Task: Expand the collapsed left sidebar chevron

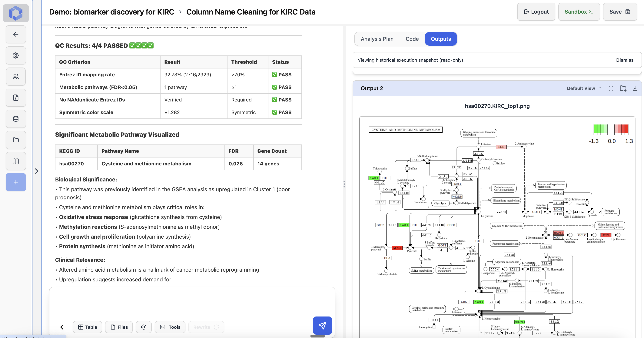Action: point(36,171)
